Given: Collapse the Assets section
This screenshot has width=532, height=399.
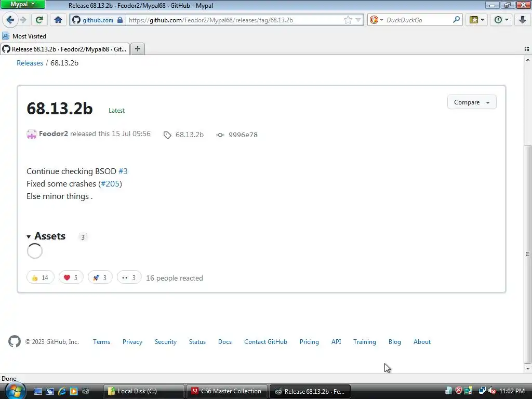Looking at the screenshot, I should pos(46,236).
